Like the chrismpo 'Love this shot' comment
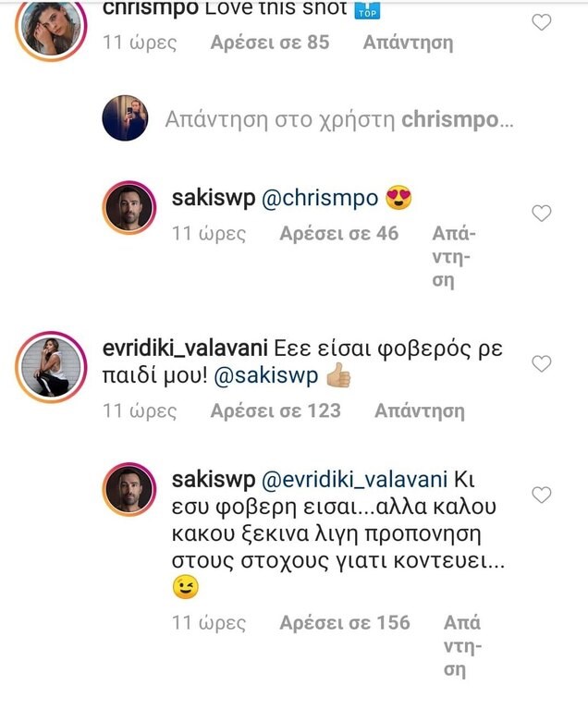This screenshot has width=588, height=710. [542, 22]
